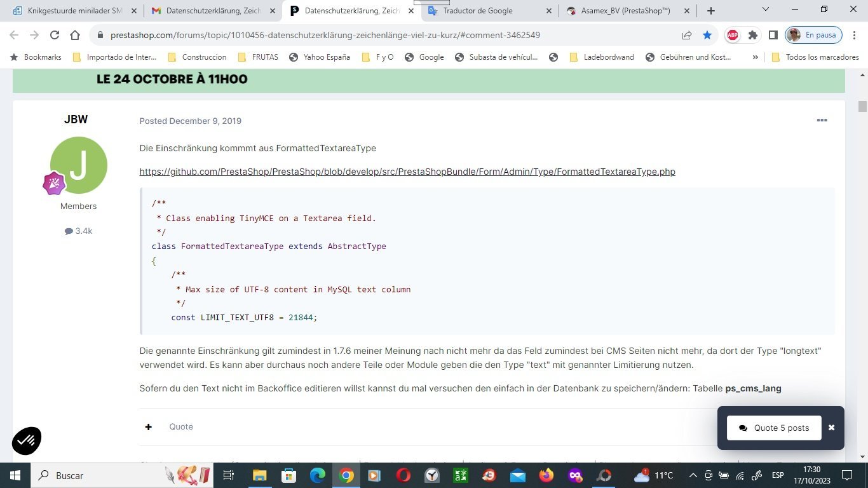This screenshot has height=488, width=868.
Task: Open the Bookmarks shortcut in bookmarks bar
Action: (36, 57)
